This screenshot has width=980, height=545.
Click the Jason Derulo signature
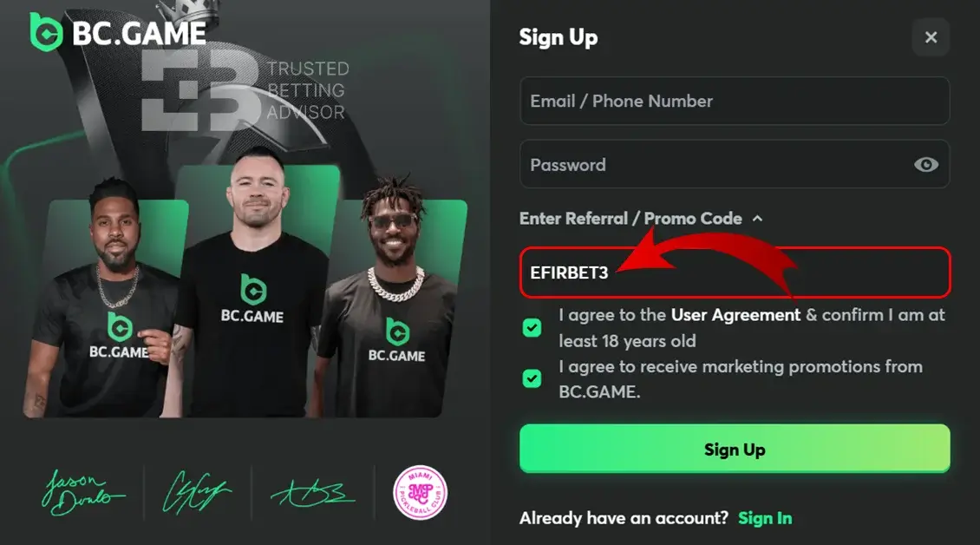83,492
